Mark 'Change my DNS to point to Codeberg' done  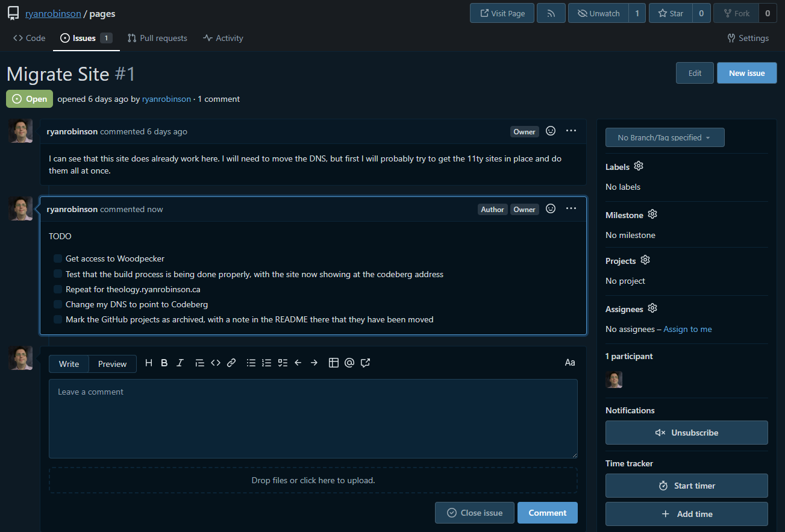pos(57,304)
